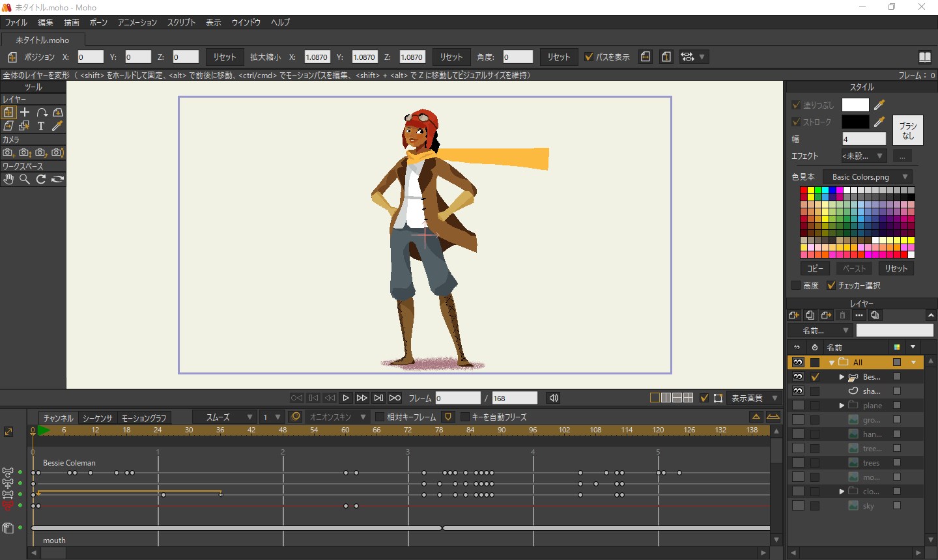Toggle キーを自動フリーズ checkbox
Screen dimensions: 938x560
(465, 417)
